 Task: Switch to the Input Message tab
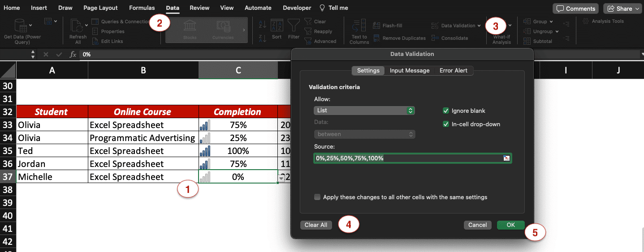tap(409, 71)
